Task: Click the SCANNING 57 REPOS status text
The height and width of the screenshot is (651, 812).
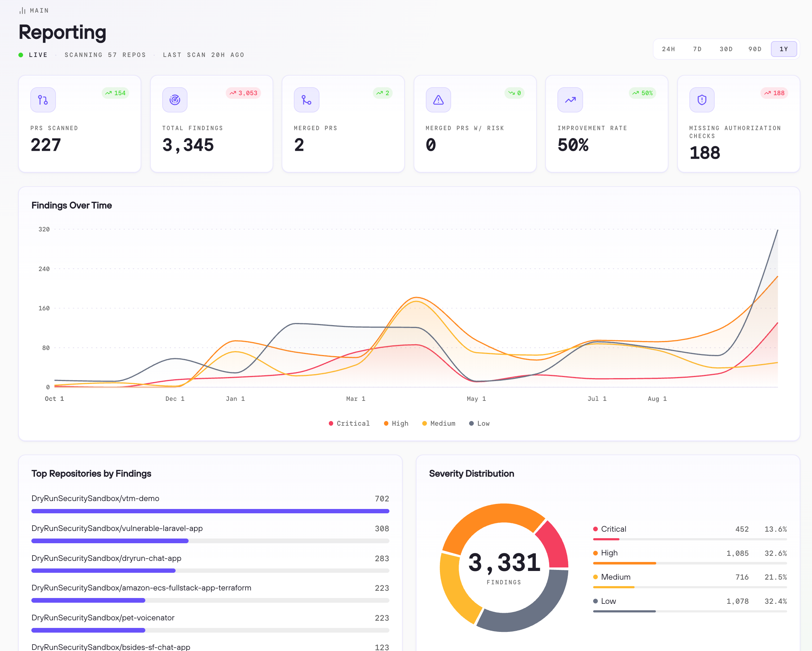Action: tap(105, 55)
